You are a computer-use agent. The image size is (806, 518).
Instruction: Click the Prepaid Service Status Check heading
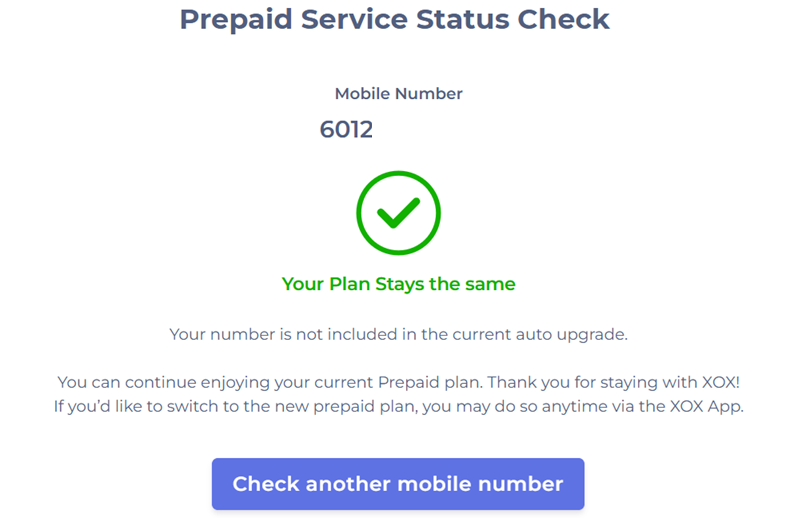[x=394, y=19]
